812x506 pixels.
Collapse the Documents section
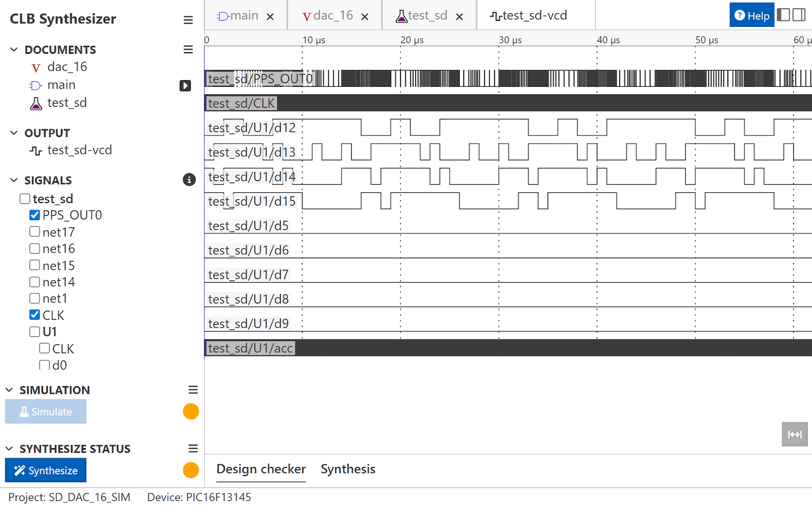pyautogui.click(x=14, y=50)
